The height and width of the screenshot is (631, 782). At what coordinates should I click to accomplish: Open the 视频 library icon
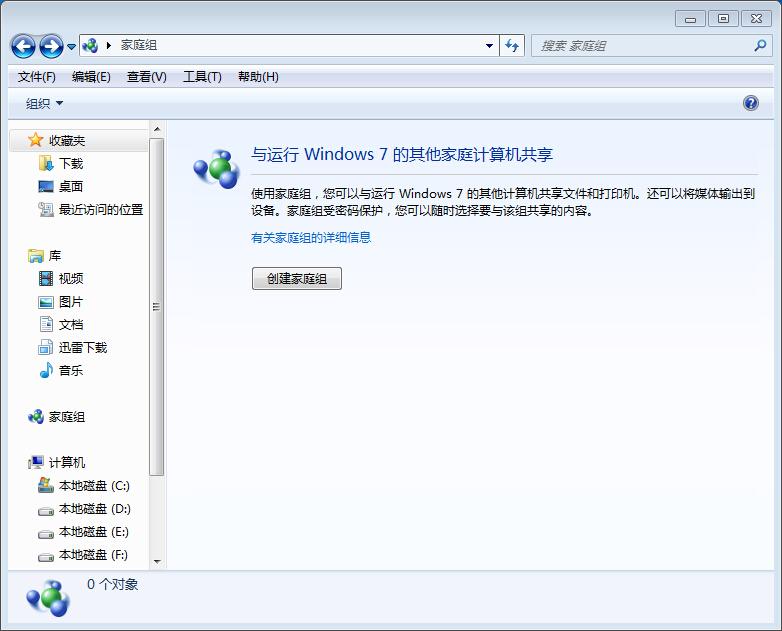click(x=46, y=278)
